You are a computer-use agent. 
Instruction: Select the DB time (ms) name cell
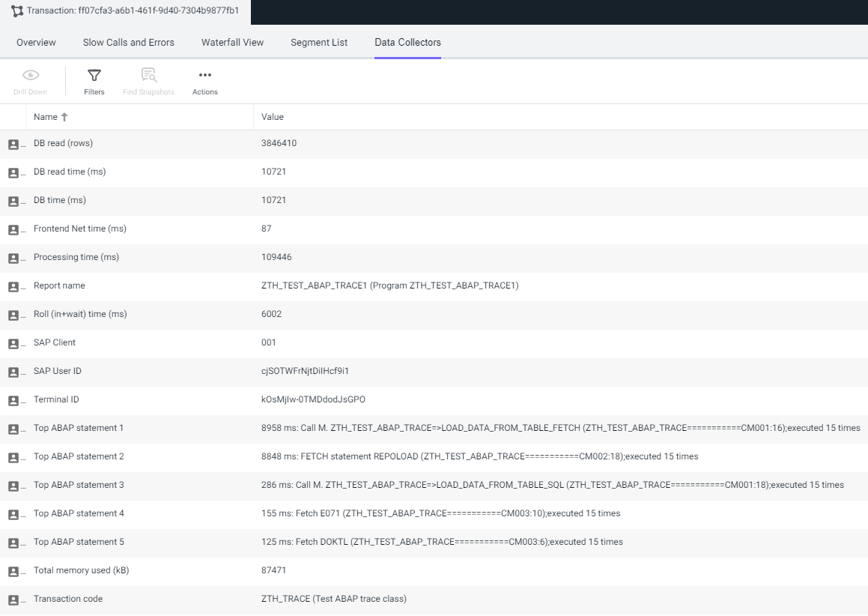point(60,200)
